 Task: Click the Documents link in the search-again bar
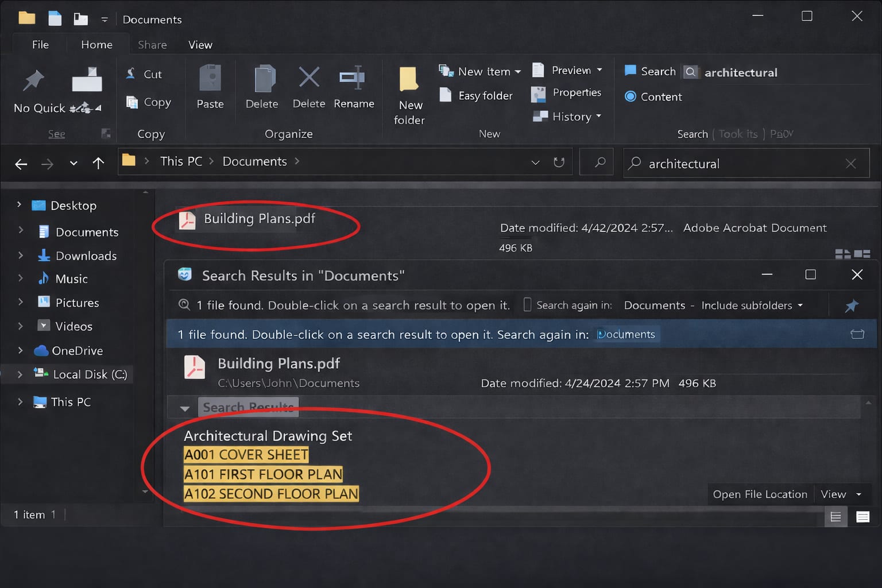click(626, 334)
